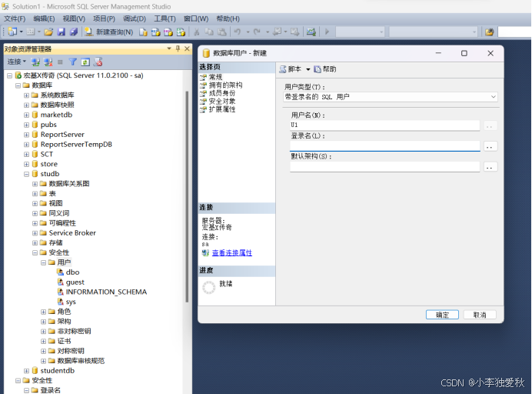532x394 pixels.
Task: Click the Stop icon in Object Explorer
Action: tap(61, 62)
